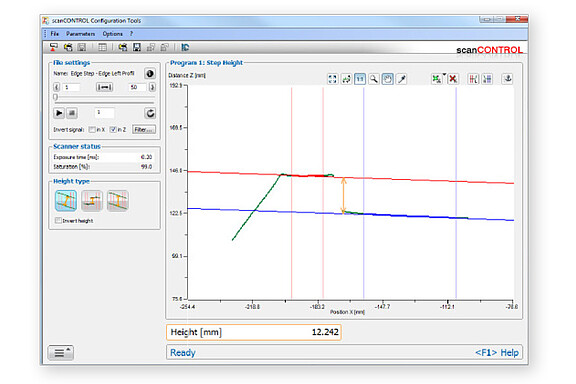Open the Parameters menu

pos(80,34)
